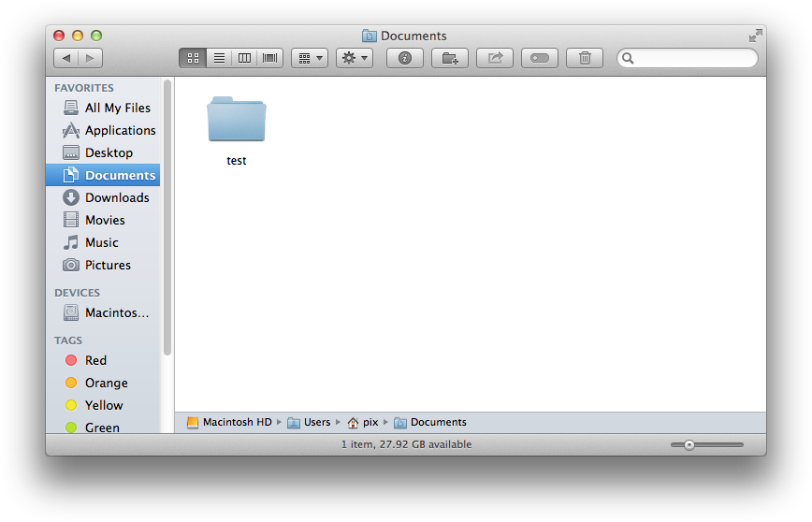Viewport: 812px width, 522px height.
Task: Click the Share toolbar icon
Action: click(495, 58)
